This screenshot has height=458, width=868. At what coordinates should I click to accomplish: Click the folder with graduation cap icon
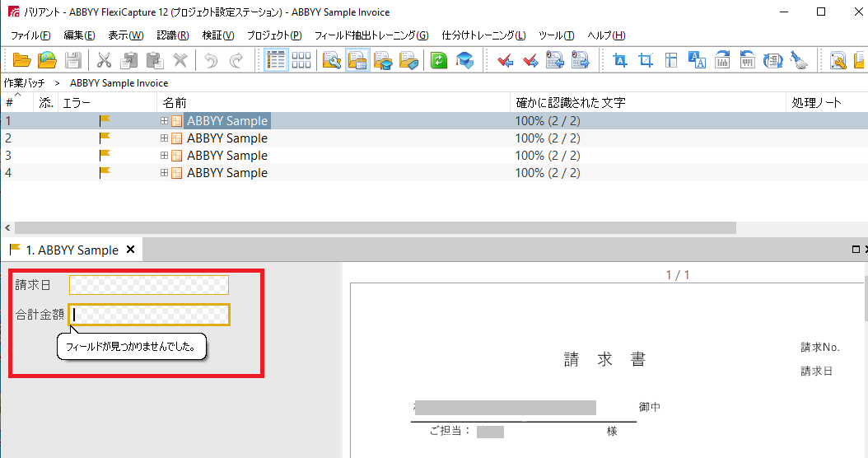click(383, 60)
